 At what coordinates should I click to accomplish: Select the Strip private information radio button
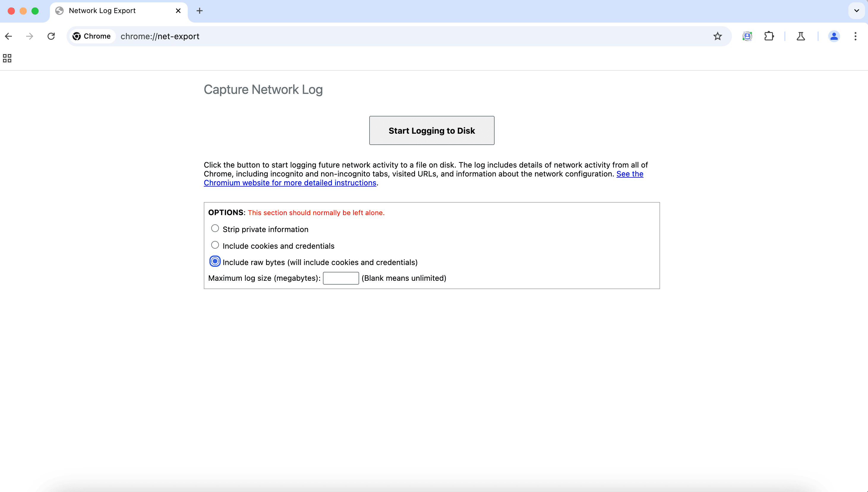(x=214, y=228)
